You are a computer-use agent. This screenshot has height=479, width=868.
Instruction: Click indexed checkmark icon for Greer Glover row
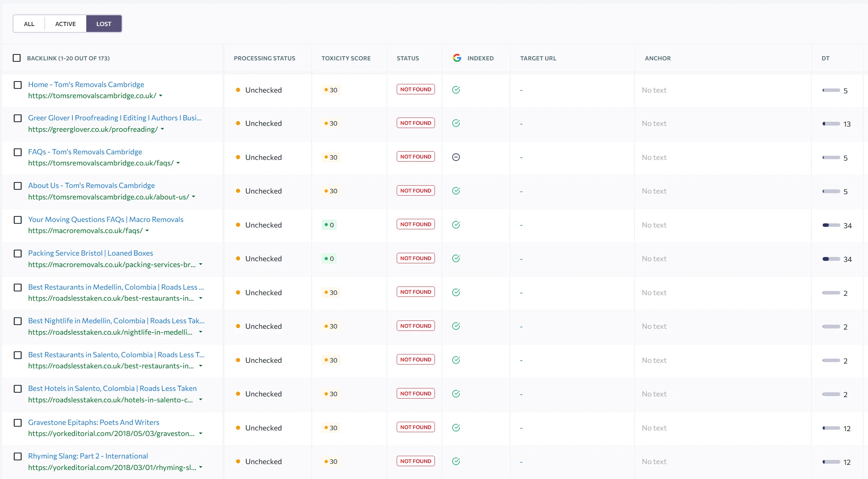click(456, 123)
